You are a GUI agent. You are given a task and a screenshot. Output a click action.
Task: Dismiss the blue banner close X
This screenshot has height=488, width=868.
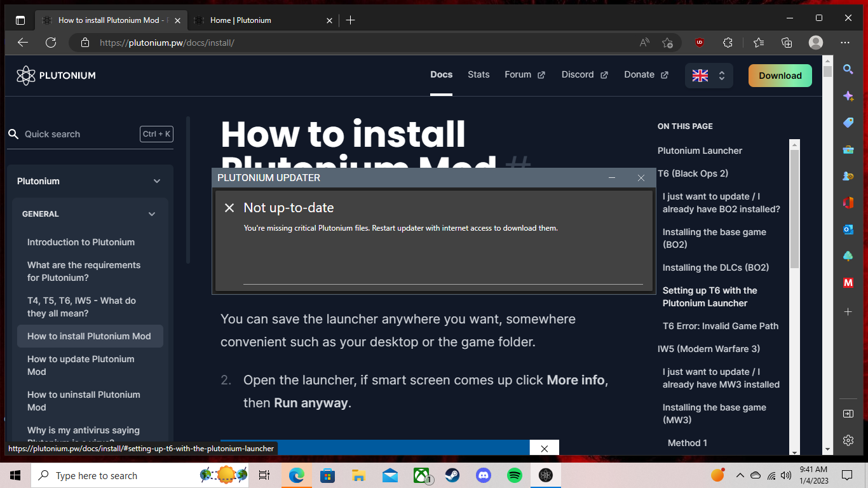coord(545,449)
